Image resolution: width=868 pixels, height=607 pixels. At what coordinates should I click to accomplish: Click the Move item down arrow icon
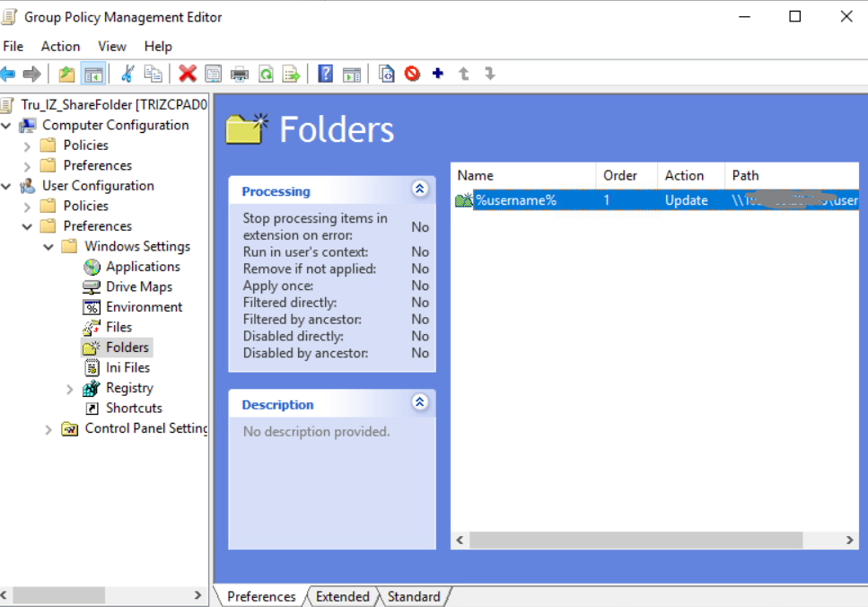coord(490,74)
